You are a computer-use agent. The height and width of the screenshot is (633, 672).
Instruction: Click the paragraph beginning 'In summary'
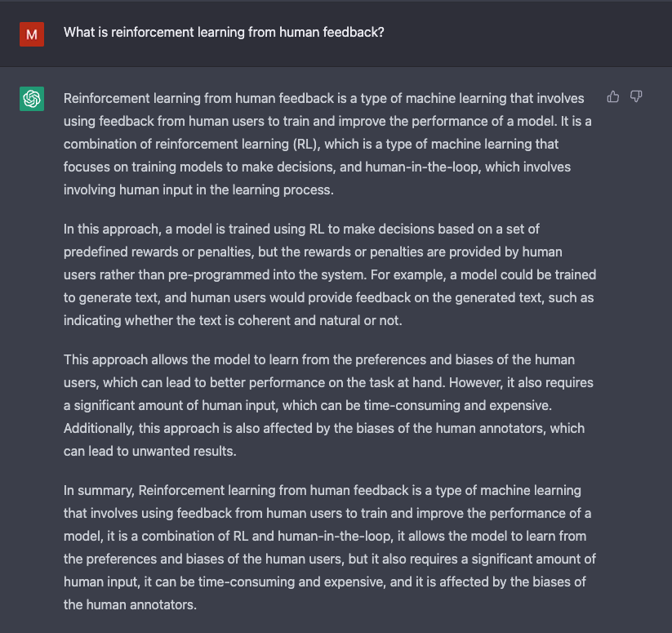(330, 547)
